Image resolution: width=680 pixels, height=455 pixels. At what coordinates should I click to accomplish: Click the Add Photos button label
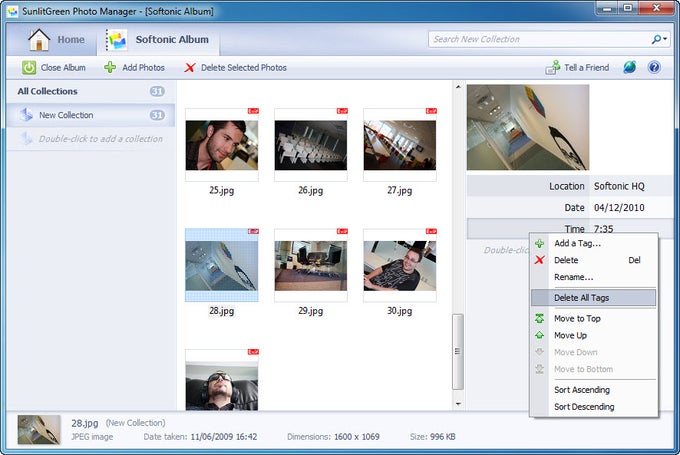click(144, 68)
